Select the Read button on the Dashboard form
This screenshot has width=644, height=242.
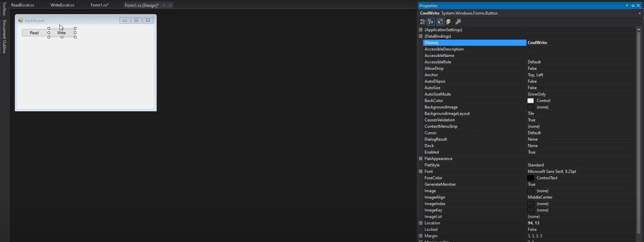pos(34,33)
